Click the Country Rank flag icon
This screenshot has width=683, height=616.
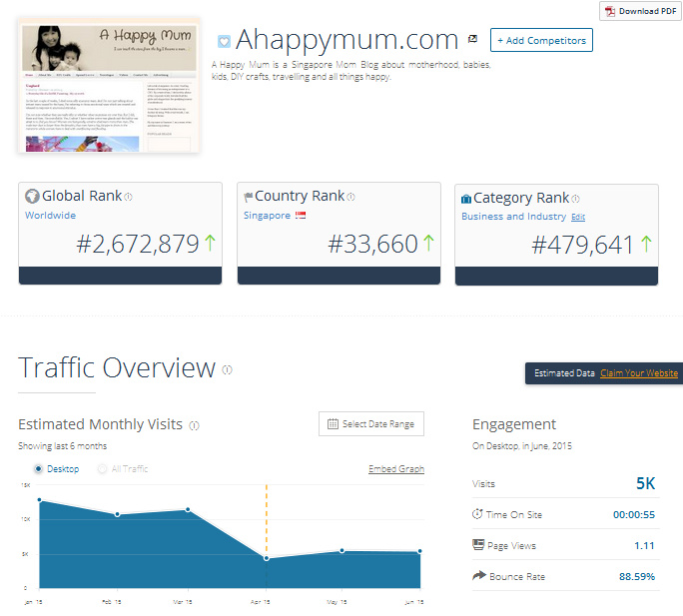(249, 197)
